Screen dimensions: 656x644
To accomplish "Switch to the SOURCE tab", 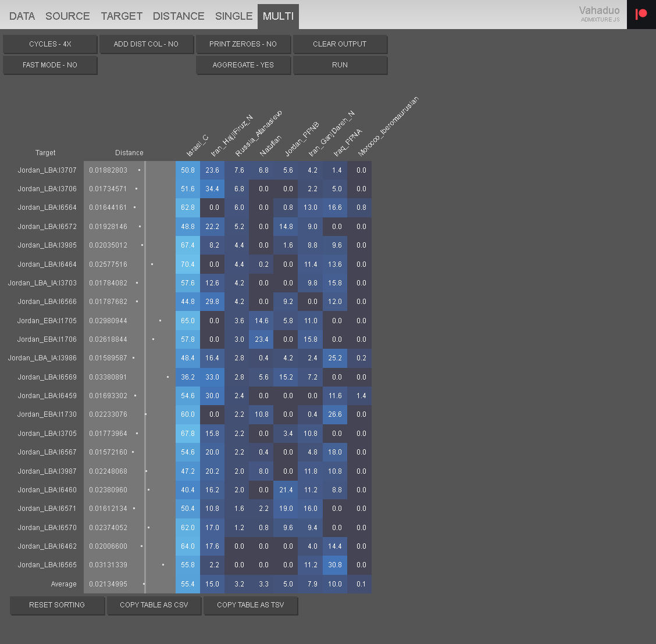I will point(67,16).
